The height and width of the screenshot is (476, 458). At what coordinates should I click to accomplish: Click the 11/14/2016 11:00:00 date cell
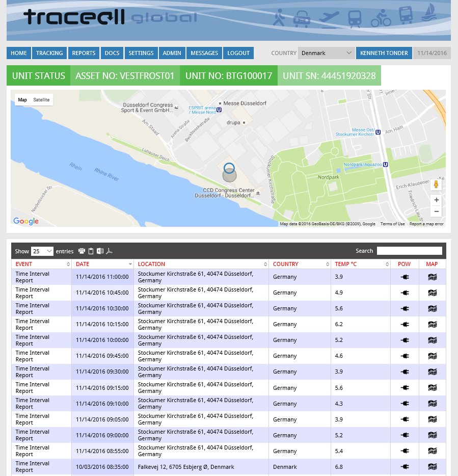(x=102, y=277)
